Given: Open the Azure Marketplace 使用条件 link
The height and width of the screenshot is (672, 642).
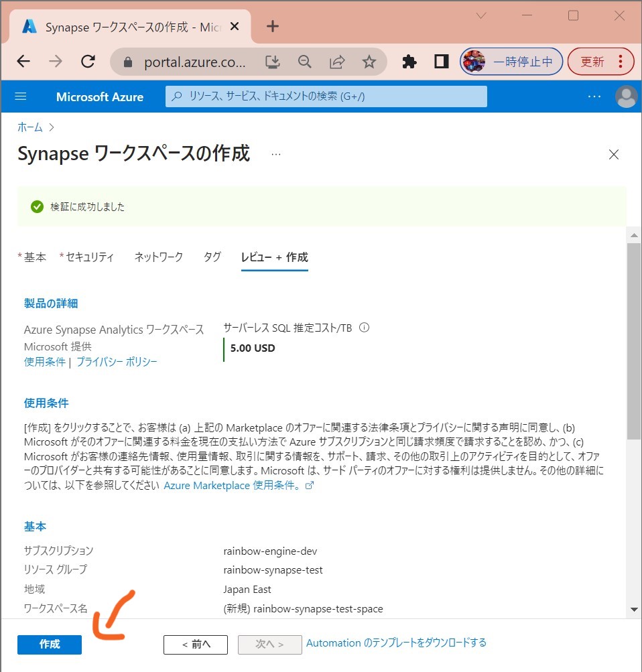Looking at the screenshot, I should [239, 486].
